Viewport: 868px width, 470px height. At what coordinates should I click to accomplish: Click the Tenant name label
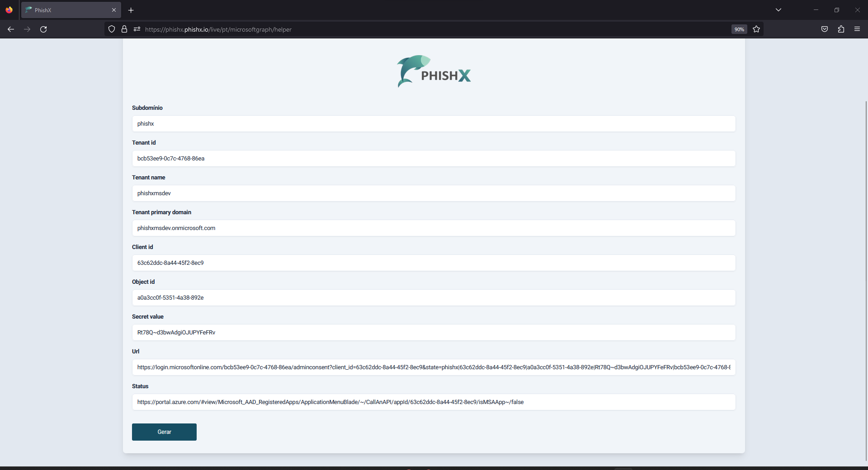pos(149,178)
